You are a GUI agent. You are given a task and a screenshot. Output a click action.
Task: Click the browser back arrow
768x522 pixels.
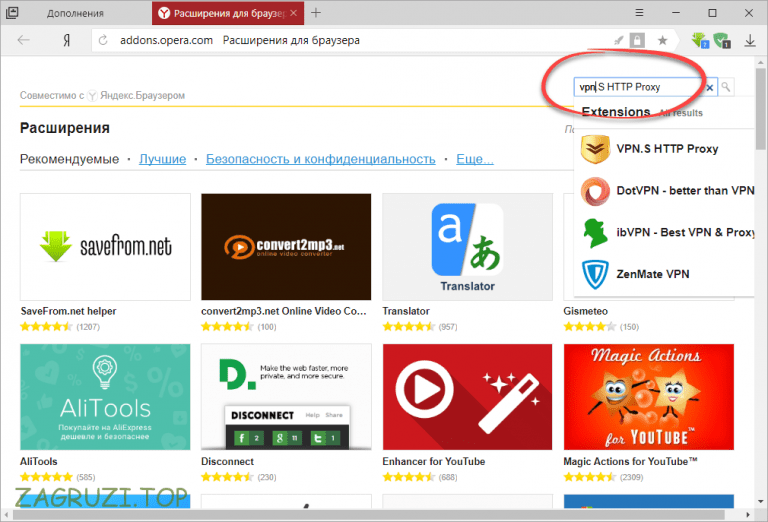tap(24, 40)
